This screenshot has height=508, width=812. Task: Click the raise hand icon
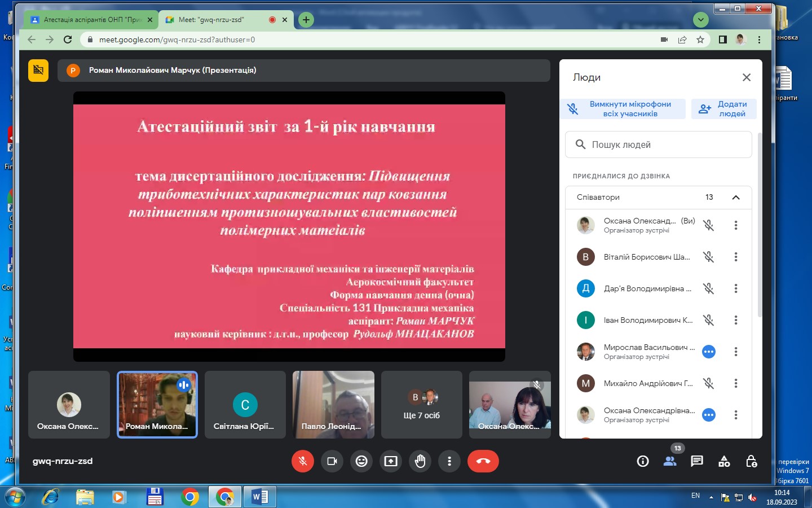[x=420, y=461]
